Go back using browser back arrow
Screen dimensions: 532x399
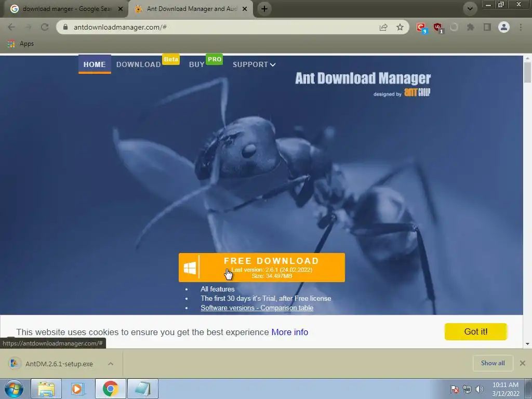coord(11,27)
